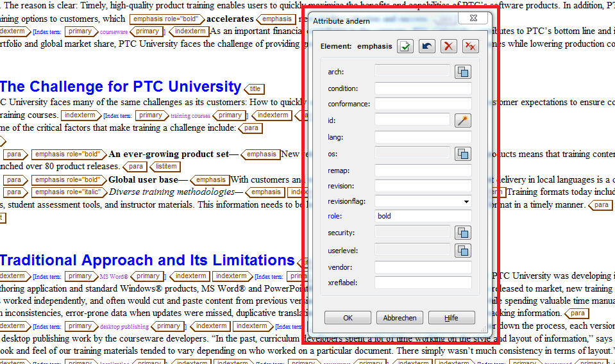Click into the conformance input field
This screenshot has height=364, width=615.
(423, 104)
